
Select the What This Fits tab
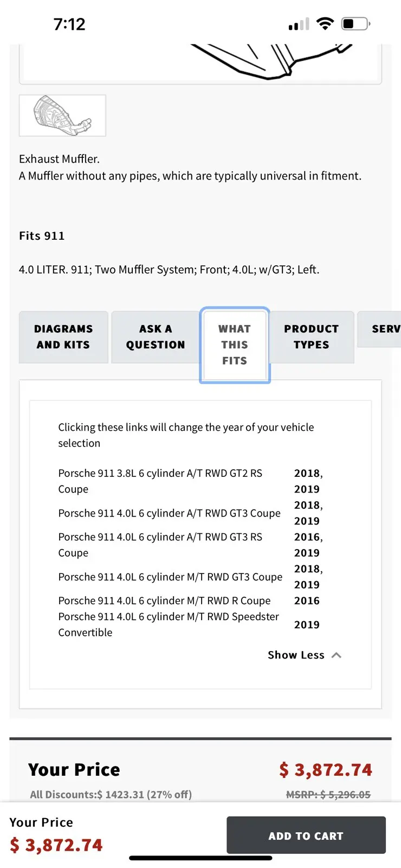point(235,345)
